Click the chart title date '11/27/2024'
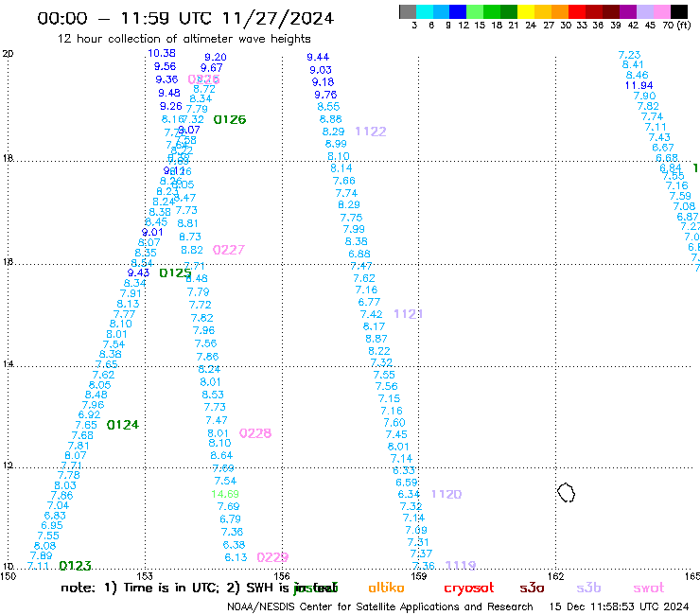The image size is (700, 615). click(278, 19)
